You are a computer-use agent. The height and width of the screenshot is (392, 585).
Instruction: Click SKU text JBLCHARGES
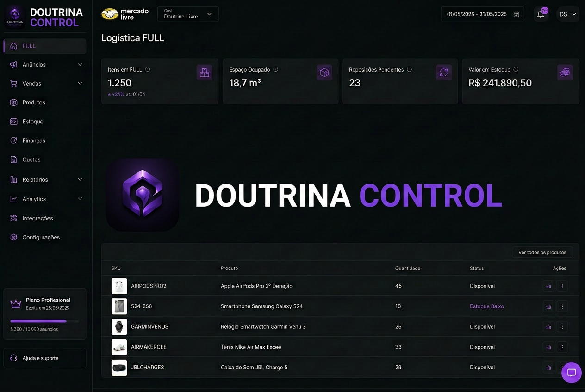click(148, 367)
